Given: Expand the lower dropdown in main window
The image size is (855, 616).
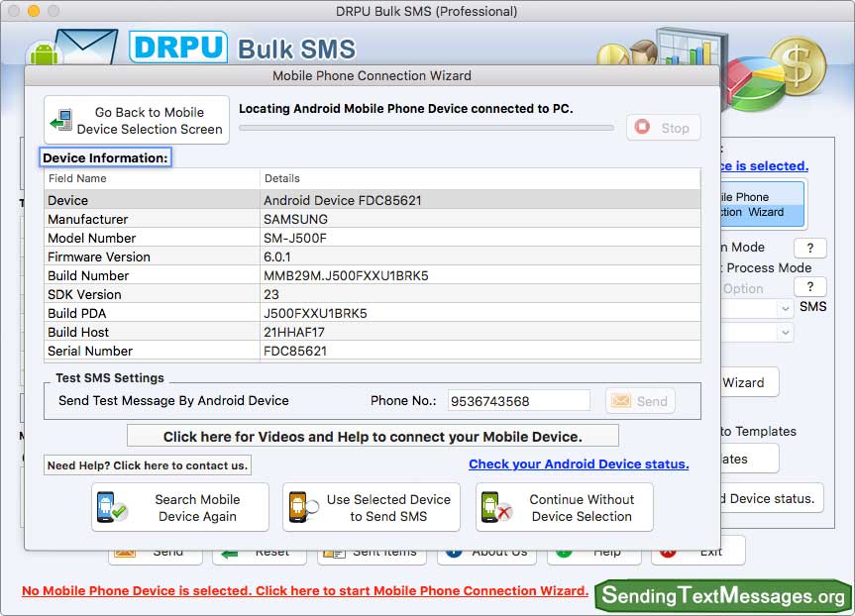Looking at the screenshot, I should (785, 332).
